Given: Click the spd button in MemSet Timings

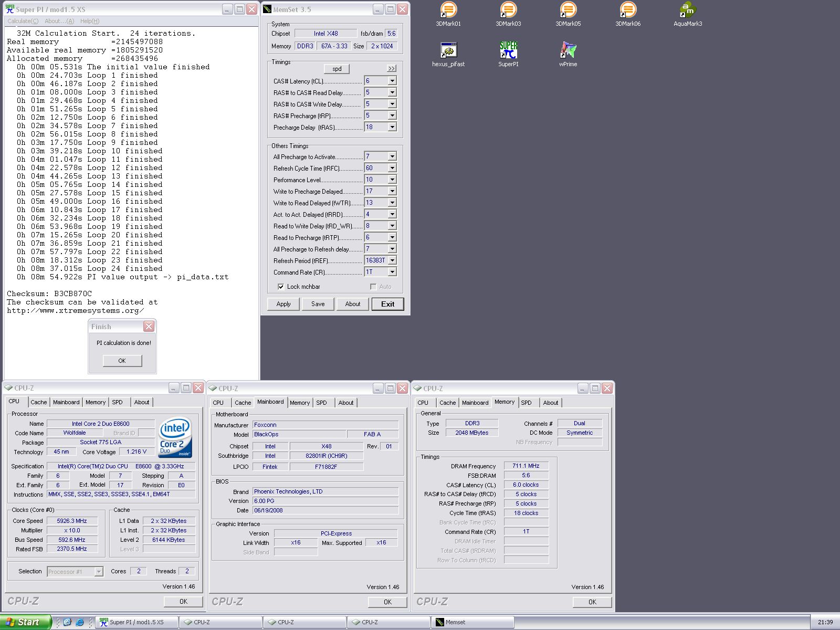Looking at the screenshot, I should [337, 69].
